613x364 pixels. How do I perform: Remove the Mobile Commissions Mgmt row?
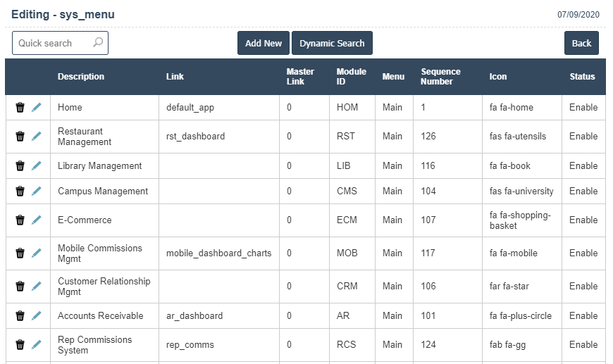[20, 253]
